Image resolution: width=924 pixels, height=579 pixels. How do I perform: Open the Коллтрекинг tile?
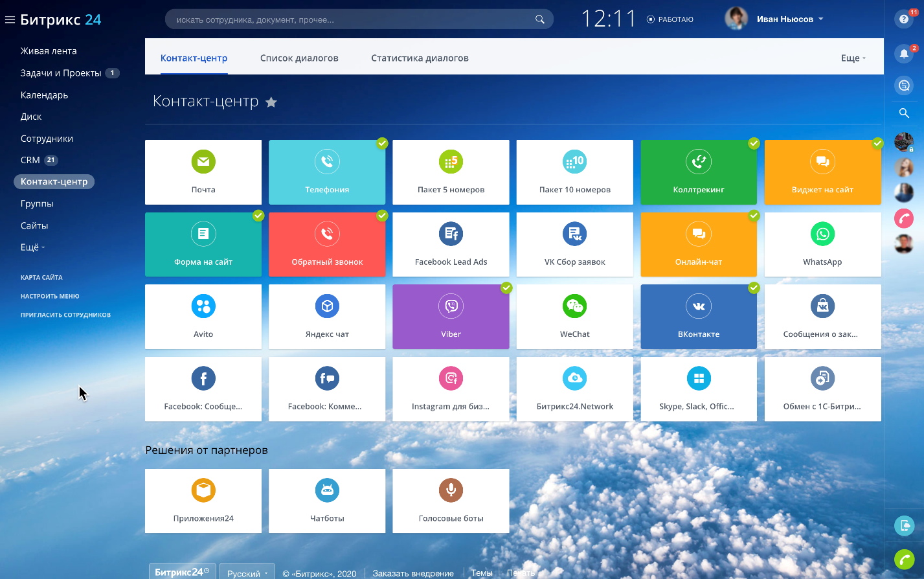(x=699, y=172)
